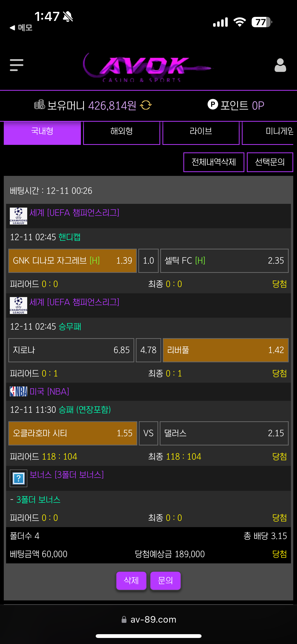Tap the NBA league logo

coord(18,392)
